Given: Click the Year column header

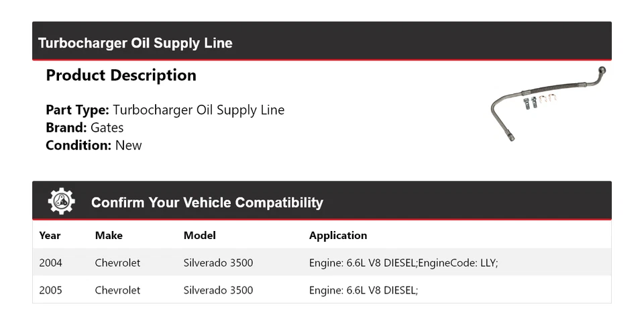Looking at the screenshot, I should (x=50, y=236).
